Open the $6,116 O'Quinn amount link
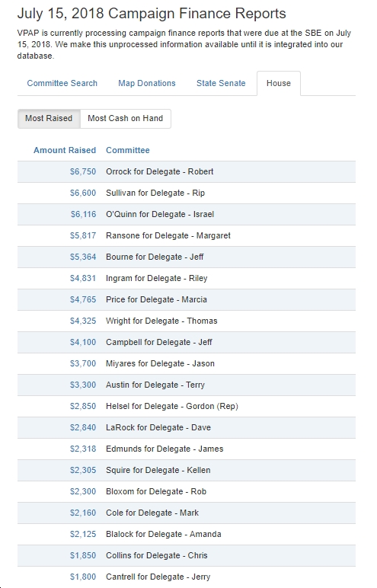Screen dimensions: 377x588 [83, 215]
